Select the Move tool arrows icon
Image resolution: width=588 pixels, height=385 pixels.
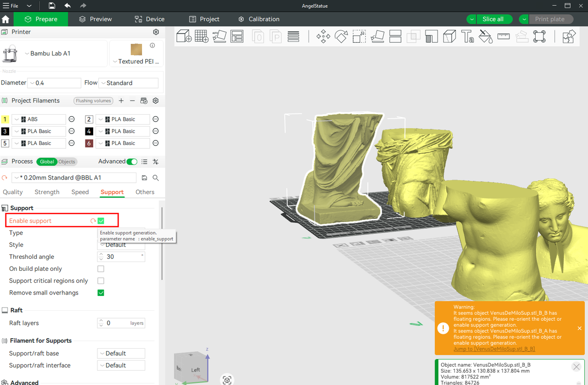pos(323,36)
